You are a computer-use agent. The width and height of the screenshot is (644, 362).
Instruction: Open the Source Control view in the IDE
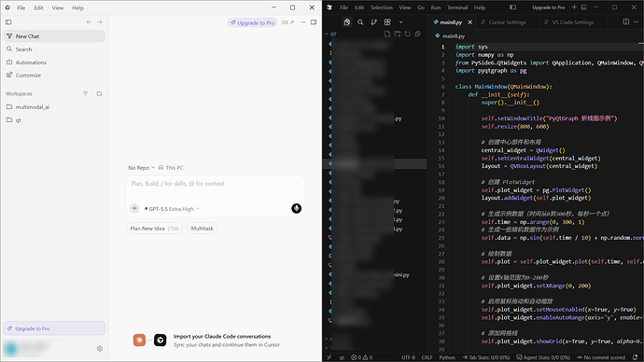(x=373, y=22)
